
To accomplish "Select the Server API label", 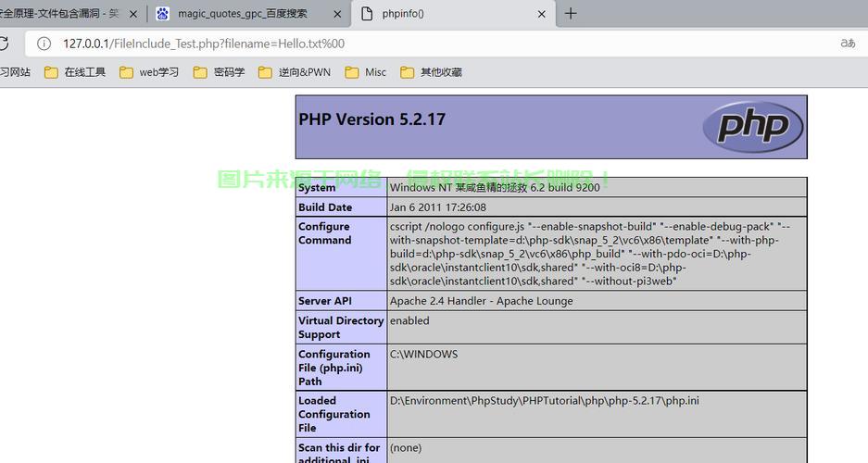I will coord(325,301).
